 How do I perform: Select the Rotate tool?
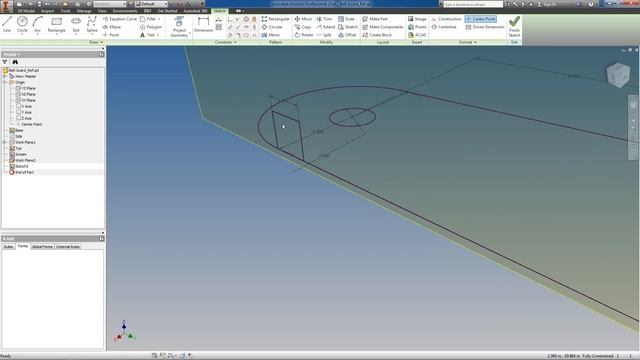pos(304,35)
